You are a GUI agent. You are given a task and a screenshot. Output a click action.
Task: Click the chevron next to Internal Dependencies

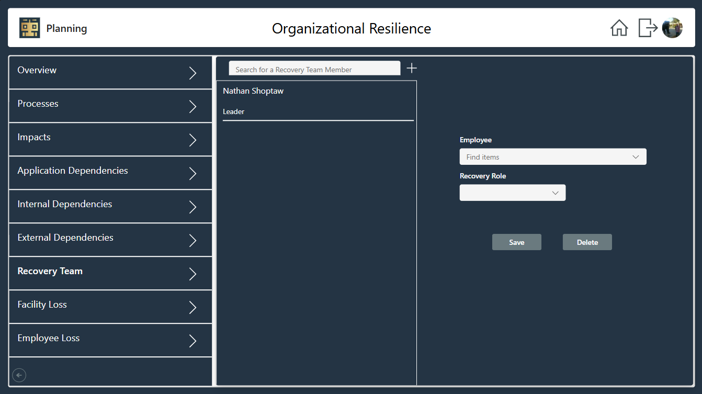pyautogui.click(x=193, y=207)
